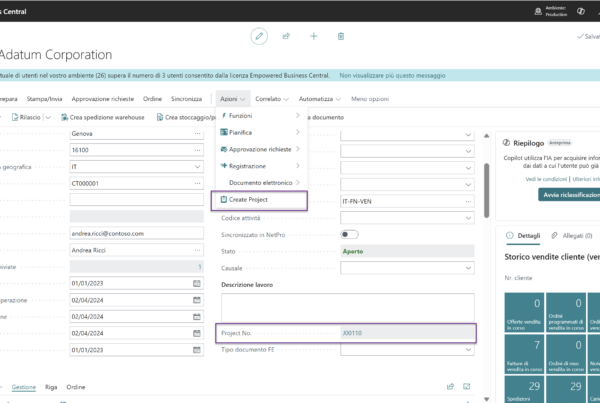Click the Descrizione lavoro text box
The image size is (600, 403).
348,307
